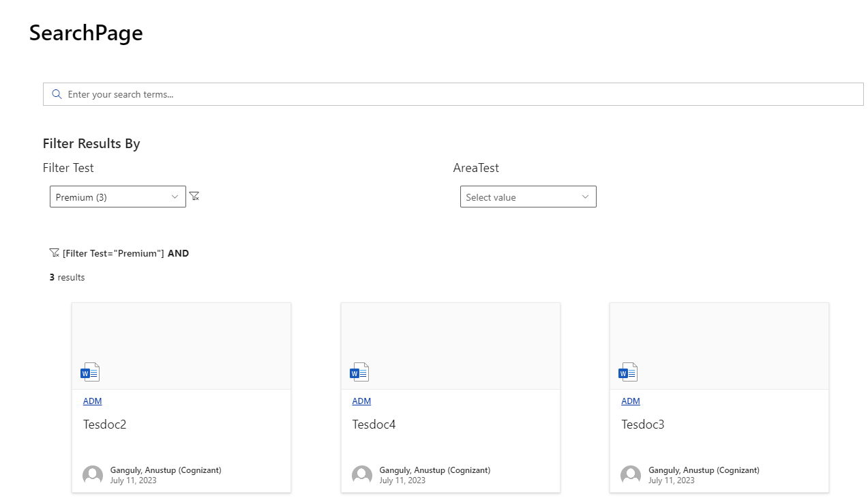This screenshot has height=503, width=868.
Task: Clear the Filter Test selection with the funnel icon
Action: tap(194, 196)
